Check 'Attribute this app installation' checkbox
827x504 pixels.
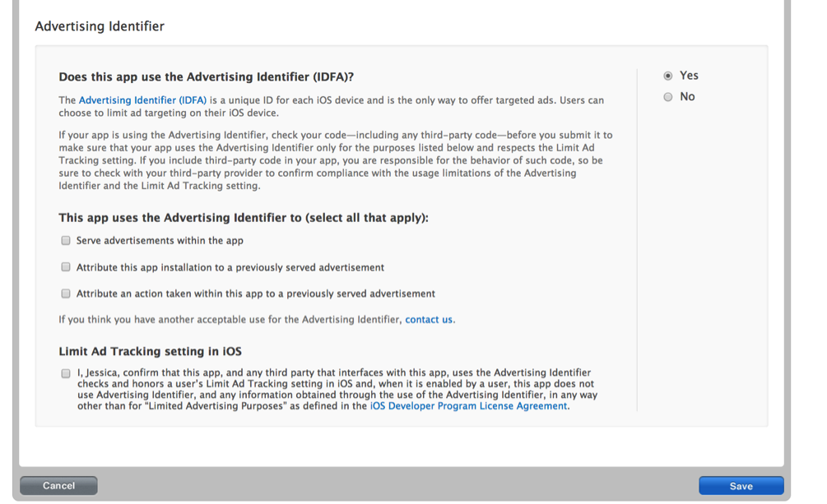(66, 267)
